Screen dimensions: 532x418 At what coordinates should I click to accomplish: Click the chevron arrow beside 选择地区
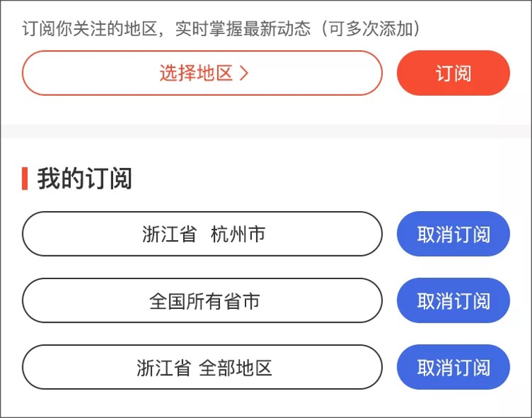point(243,73)
